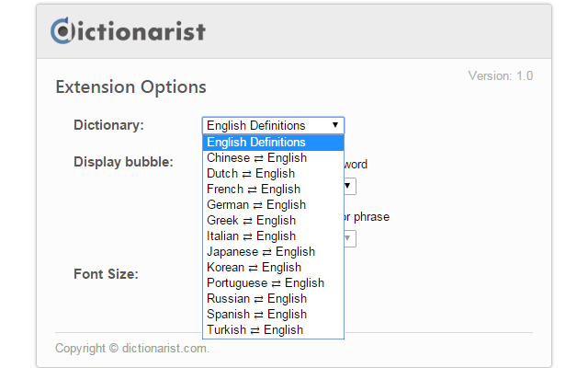
Task: Pick Turkish ⇄ English dictionary
Action: pos(254,330)
